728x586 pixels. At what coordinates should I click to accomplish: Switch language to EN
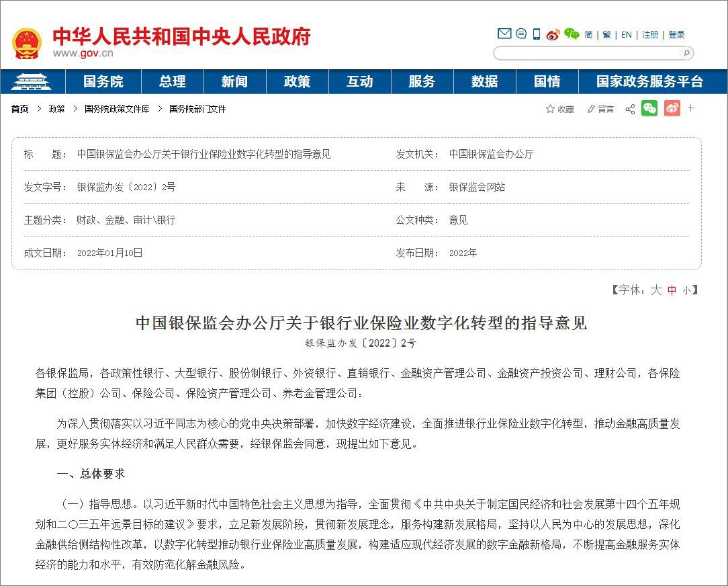tap(627, 35)
